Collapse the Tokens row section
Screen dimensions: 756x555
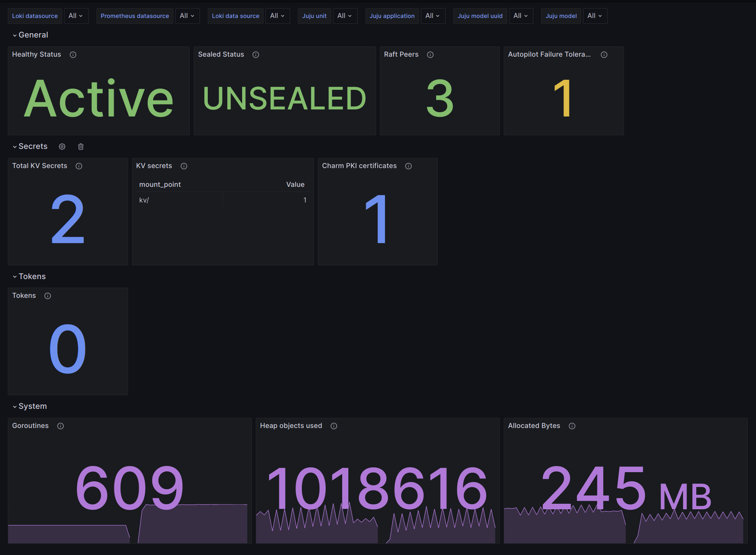tap(29, 276)
